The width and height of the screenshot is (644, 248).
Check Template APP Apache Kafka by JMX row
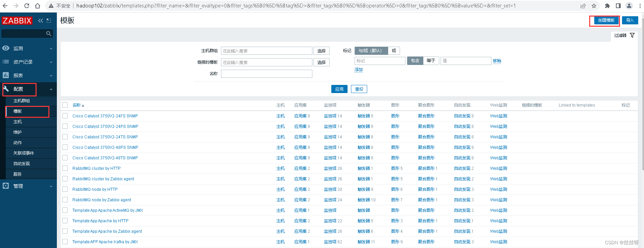pos(65,242)
